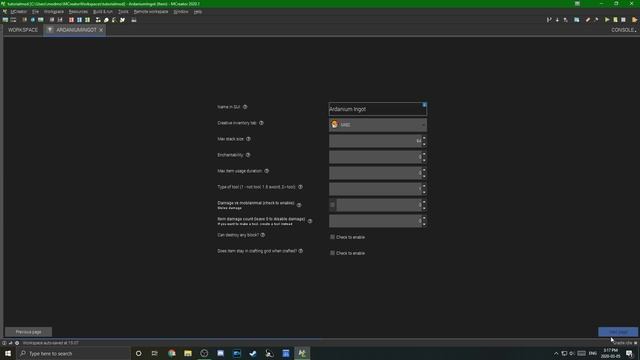Open help for Name in GUI

point(245,107)
